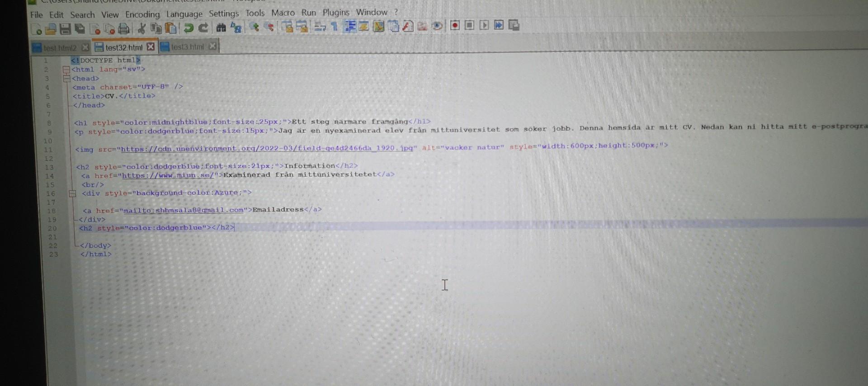The width and height of the screenshot is (868, 386).
Task: Toggle synchronized horizontal scrolling
Action: [302, 27]
